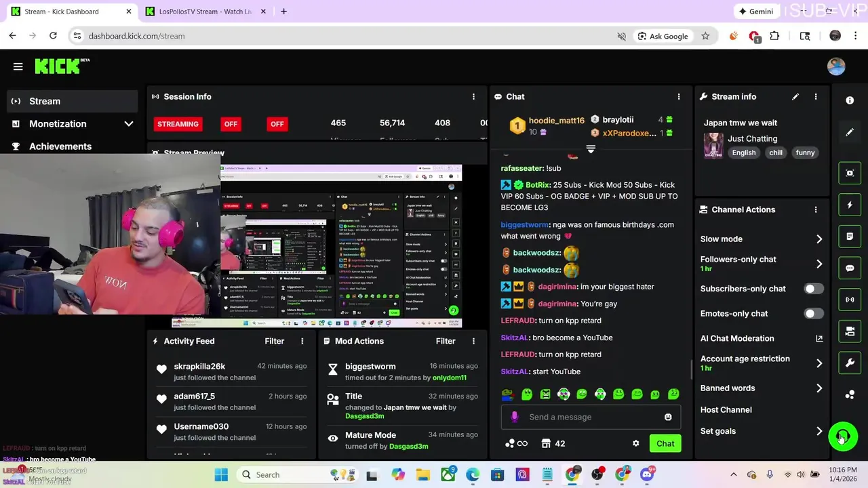Click the English stream tag
This screenshot has height=488, width=868.
743,153
